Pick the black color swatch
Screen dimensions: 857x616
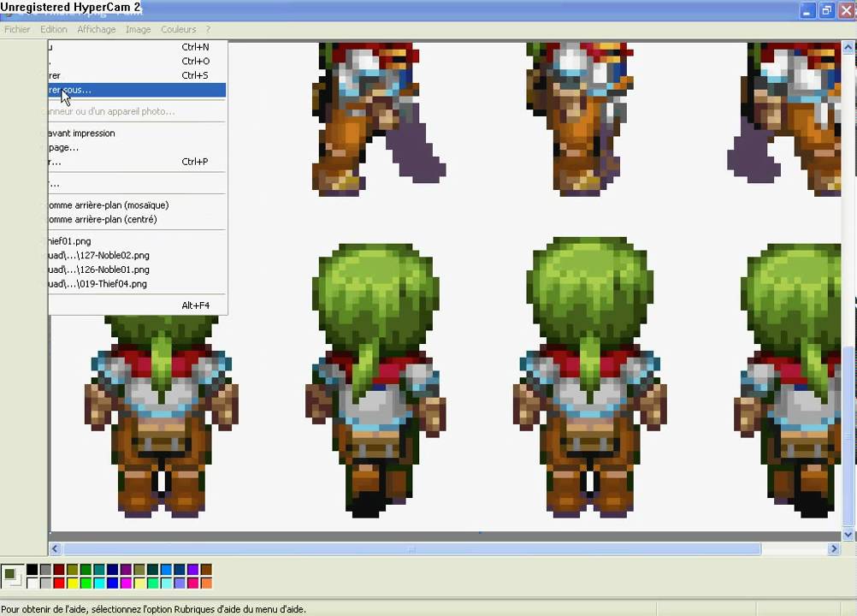(x=33, y=570)
